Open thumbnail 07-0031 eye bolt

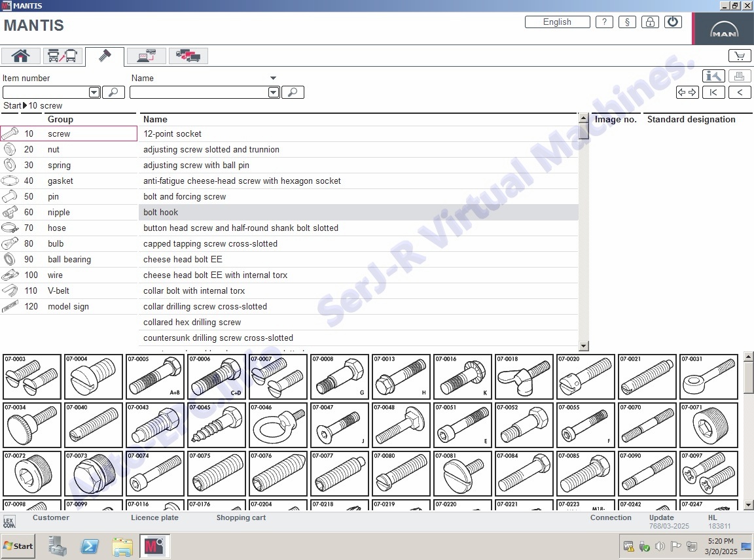pyautogui.click(x=709, y=377)
